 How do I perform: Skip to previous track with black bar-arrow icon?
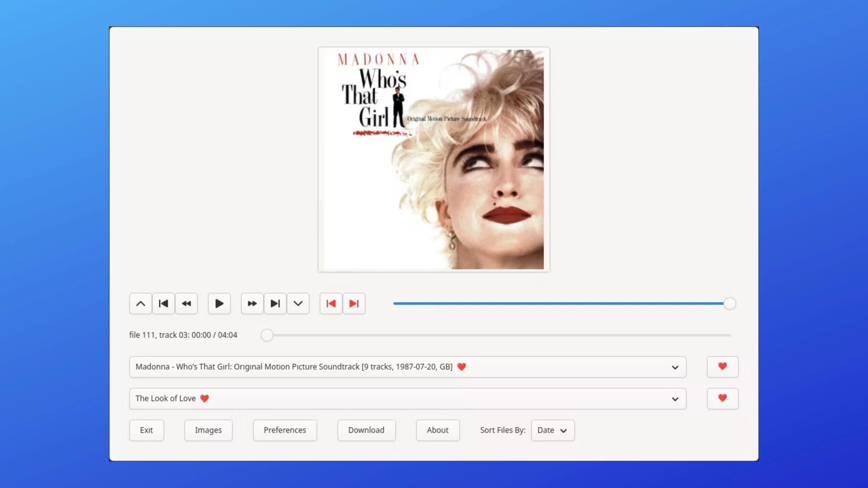tap(163, 304)
